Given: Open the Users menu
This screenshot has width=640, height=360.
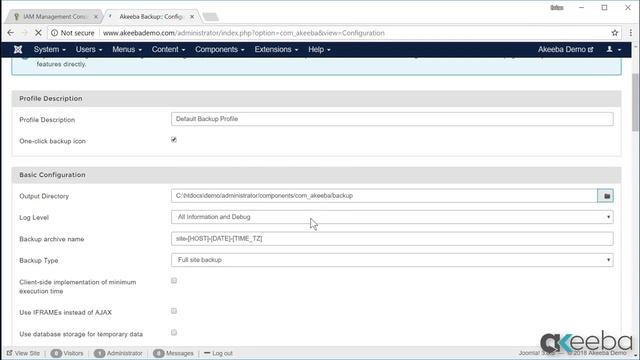Looking at the screenshot, I should click(89, 49).
